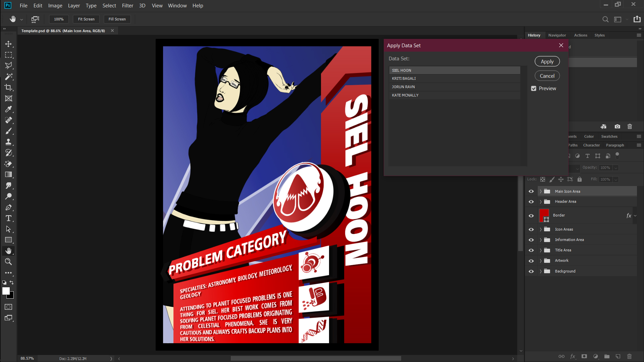
Task: Uncheck the Preview checkbox
Action: pyautogui.click(x=534, y=88)
